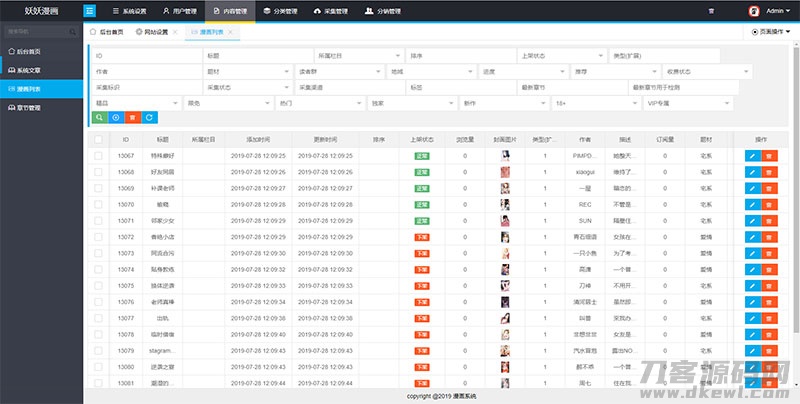Image resolution: width=800 pixels, height=404 pixels.
Task: Click the edit pencil for row 13067
Action: pyautogui.click(x=752, y=156)
